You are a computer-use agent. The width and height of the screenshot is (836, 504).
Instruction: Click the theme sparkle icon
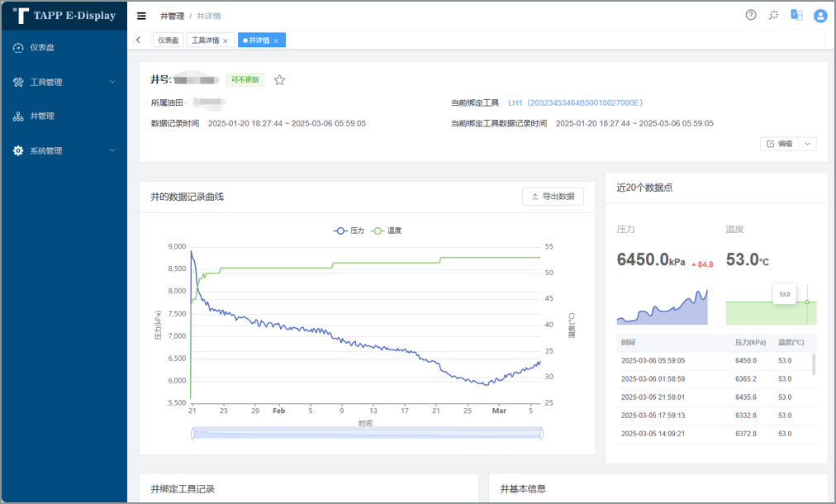(x=773, y=15)
